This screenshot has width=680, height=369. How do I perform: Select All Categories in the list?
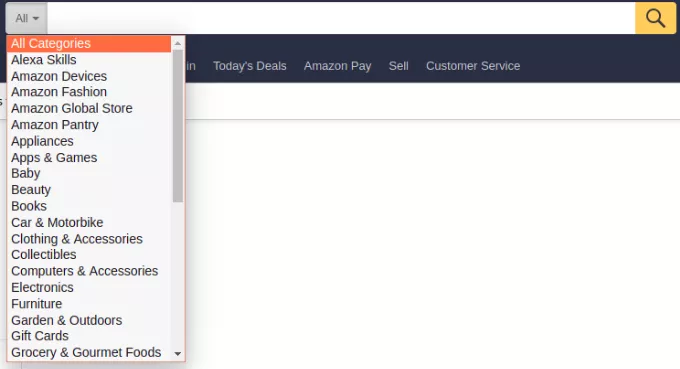89,43
